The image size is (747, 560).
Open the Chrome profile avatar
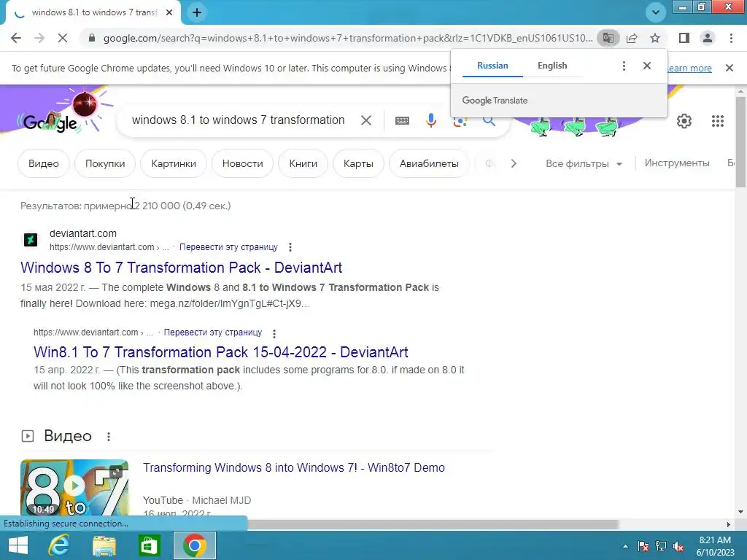[708, 38]
